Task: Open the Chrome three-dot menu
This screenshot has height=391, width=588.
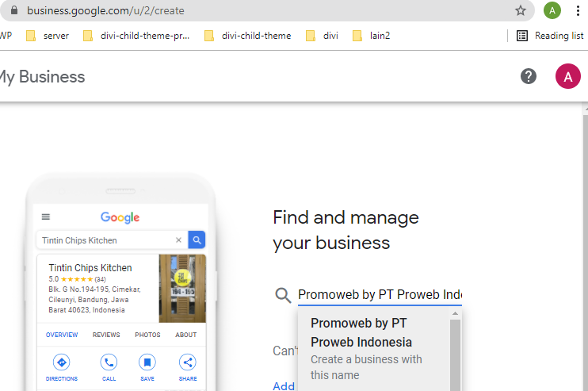Action: [x=578, y=10]
